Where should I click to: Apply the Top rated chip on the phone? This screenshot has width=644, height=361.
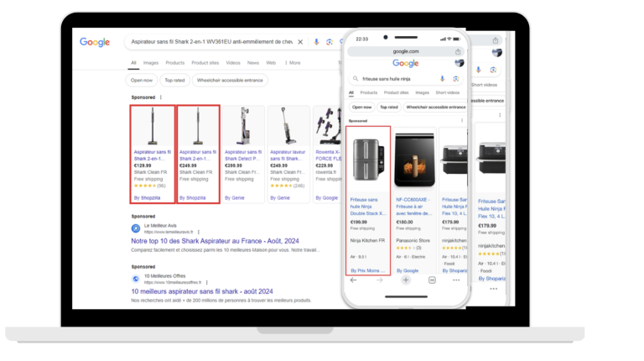coord(388,107)
